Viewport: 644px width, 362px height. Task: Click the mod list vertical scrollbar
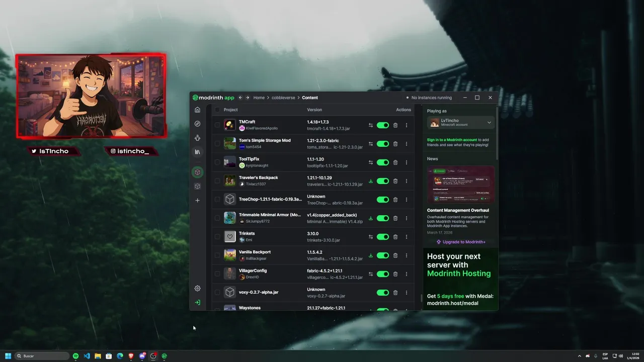pyautogui.click(x=421, y=298)
